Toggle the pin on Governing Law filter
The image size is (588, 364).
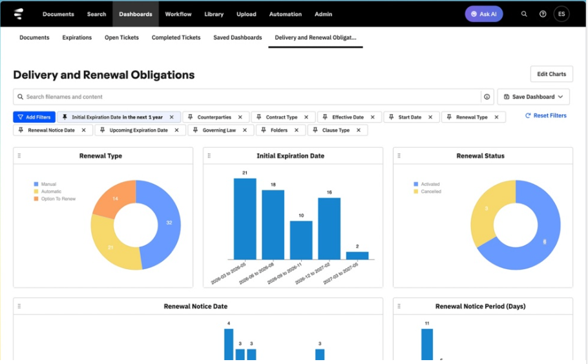[195, 130]
